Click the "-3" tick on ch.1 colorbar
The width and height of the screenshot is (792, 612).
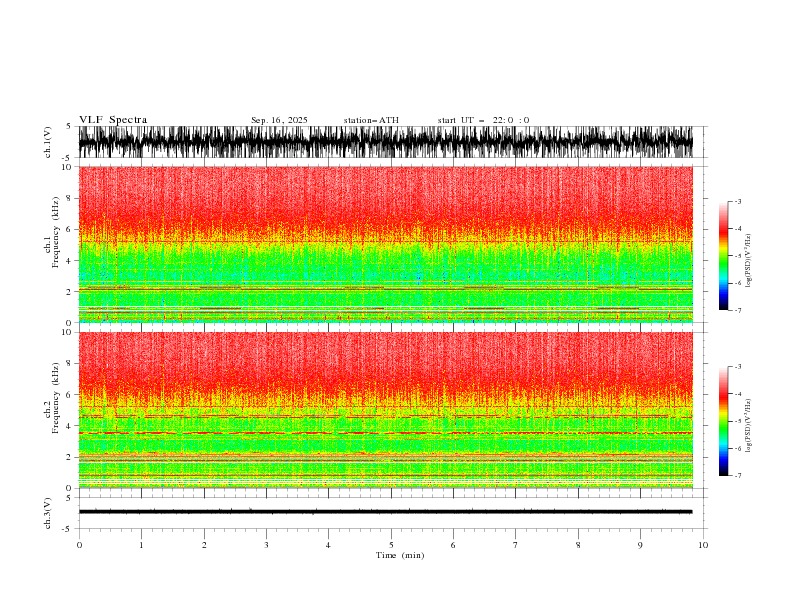738,201
